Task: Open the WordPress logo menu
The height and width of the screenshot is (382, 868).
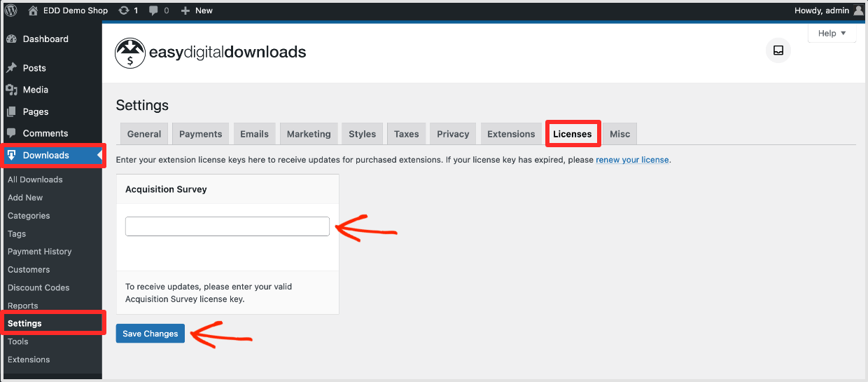Action: tap(11, 11)
